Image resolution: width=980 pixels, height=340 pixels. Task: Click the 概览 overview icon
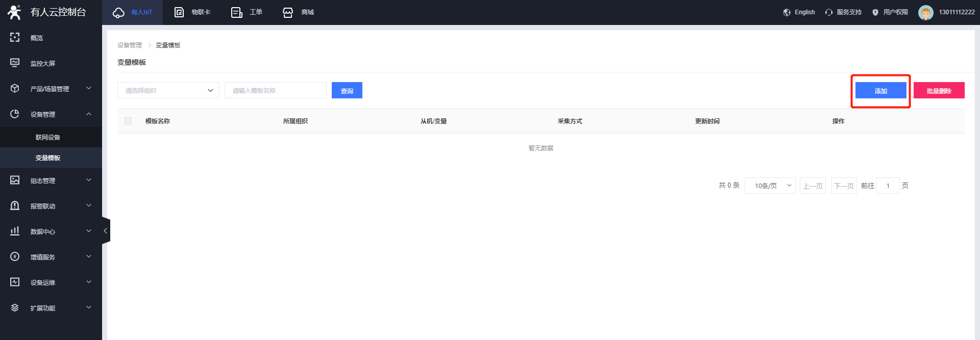(x=15, y=37)
